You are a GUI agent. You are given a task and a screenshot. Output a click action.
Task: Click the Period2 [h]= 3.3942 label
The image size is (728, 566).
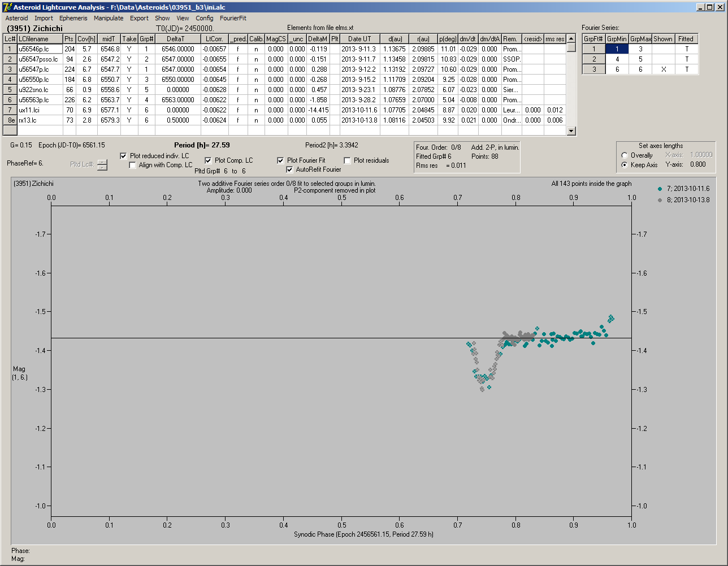click(331, 145)
